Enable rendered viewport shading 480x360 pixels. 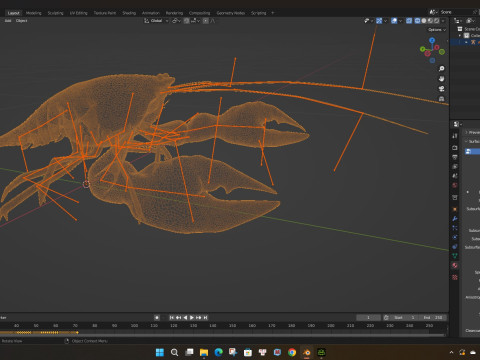point(436,21)
